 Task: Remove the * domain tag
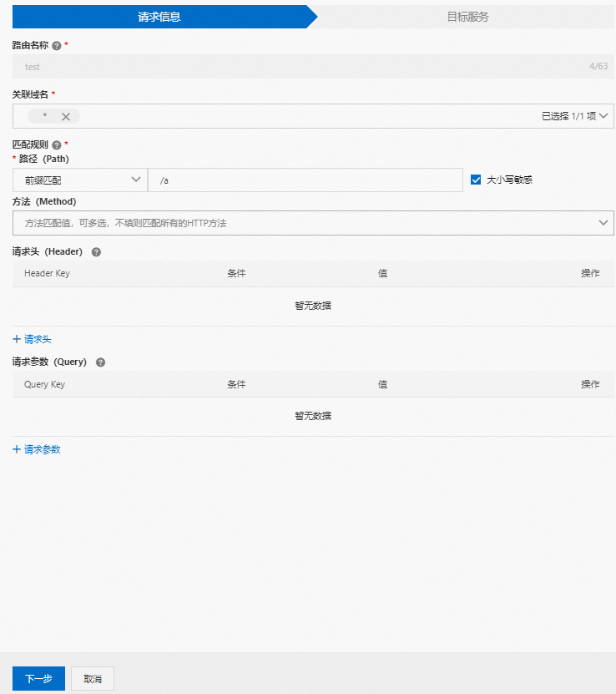66,116
